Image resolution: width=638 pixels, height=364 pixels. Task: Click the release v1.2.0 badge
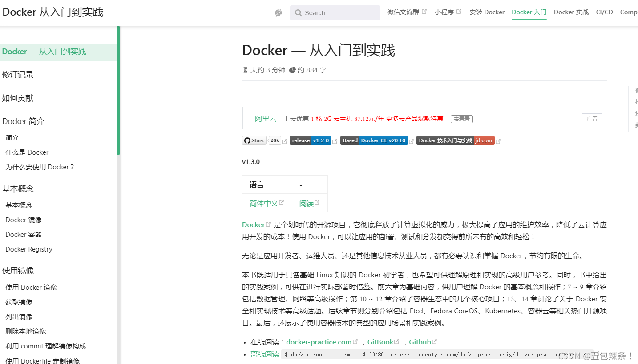(x=311, y=140)
